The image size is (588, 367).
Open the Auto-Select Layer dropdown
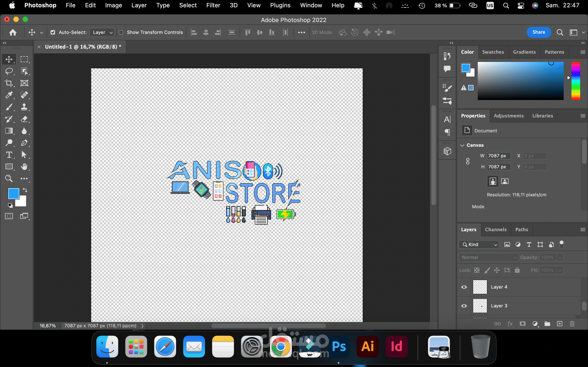(102, 32)
